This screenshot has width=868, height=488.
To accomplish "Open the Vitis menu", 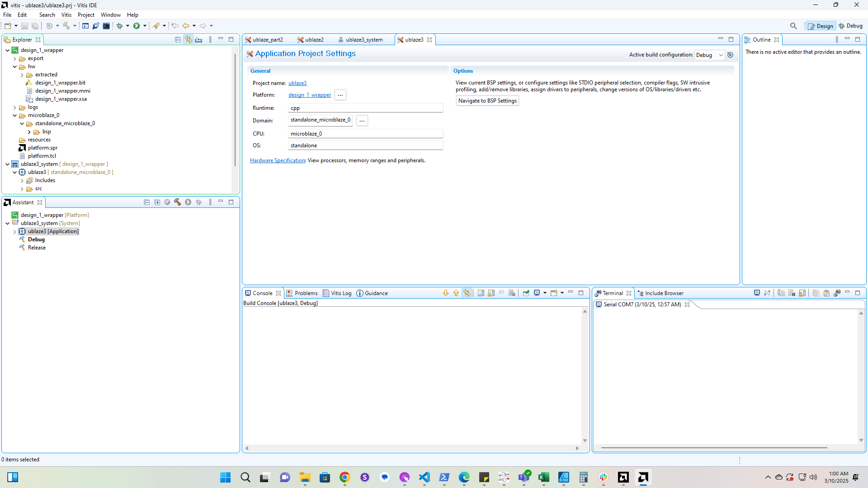I will click(x=66, y=15).
